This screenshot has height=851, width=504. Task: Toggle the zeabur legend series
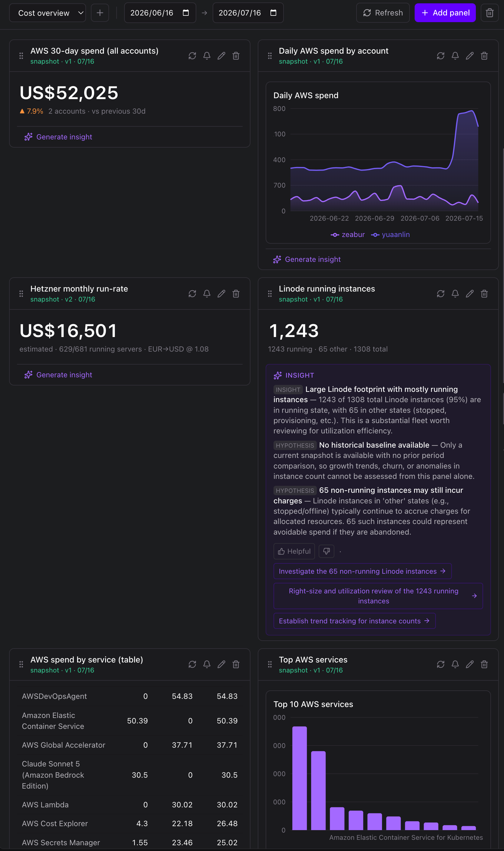pos(348,235)
